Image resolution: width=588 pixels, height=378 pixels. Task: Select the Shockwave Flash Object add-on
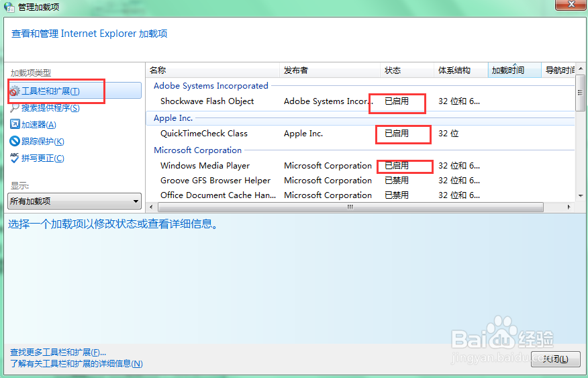pyautogui.click(x=360, y=101)
